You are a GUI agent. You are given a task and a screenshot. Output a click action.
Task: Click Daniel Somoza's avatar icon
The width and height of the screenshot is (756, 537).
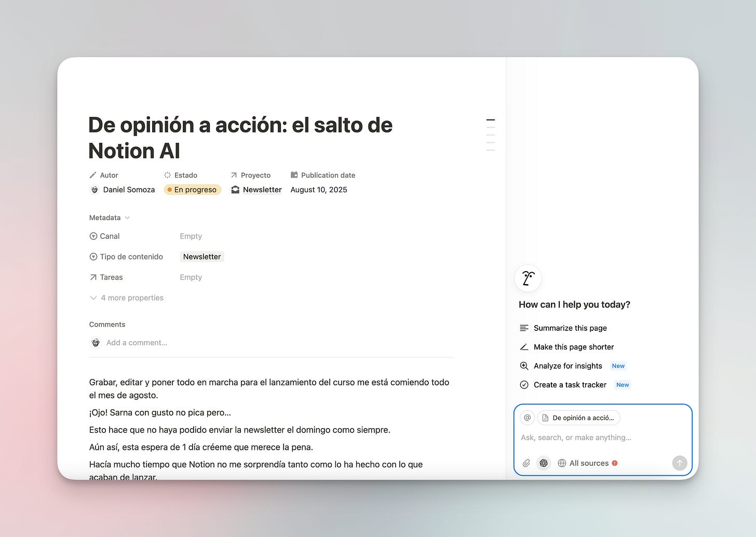(x=95, y=190)
